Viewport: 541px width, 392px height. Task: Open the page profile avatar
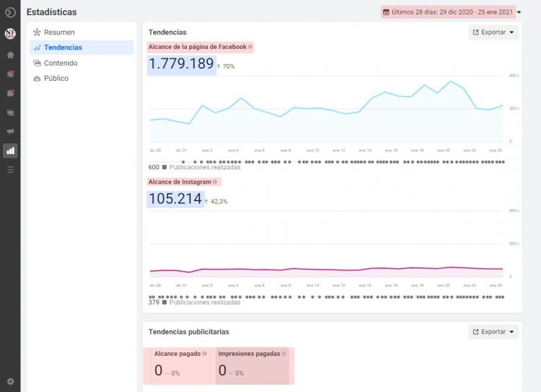point(10,34)
